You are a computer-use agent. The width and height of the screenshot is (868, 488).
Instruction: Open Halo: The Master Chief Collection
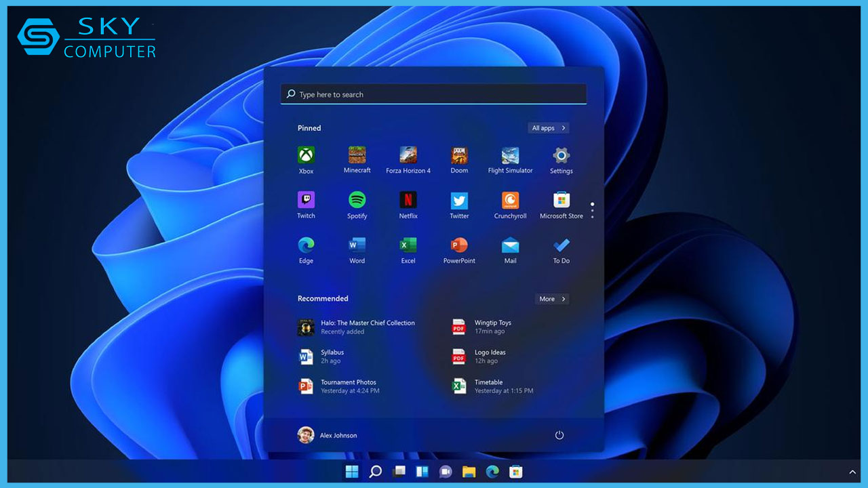coord(357,327)
